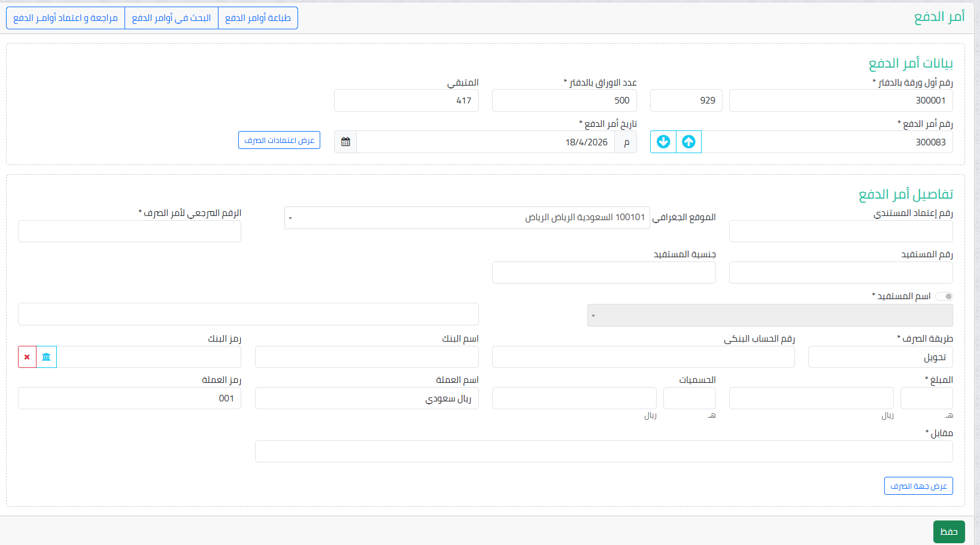Click the bank lookup icon beside رمز البنك
Viewport: 980px width, 545px height.
point(46,357)
